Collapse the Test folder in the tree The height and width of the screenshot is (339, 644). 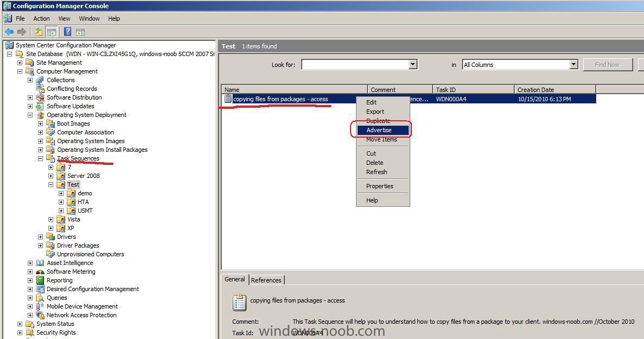pos(51,184)
